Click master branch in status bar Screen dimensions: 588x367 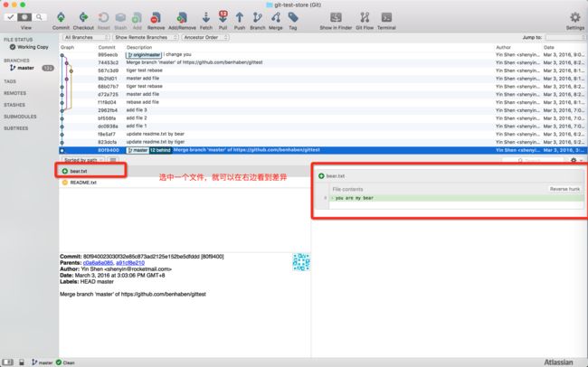[x=42, y=362]
